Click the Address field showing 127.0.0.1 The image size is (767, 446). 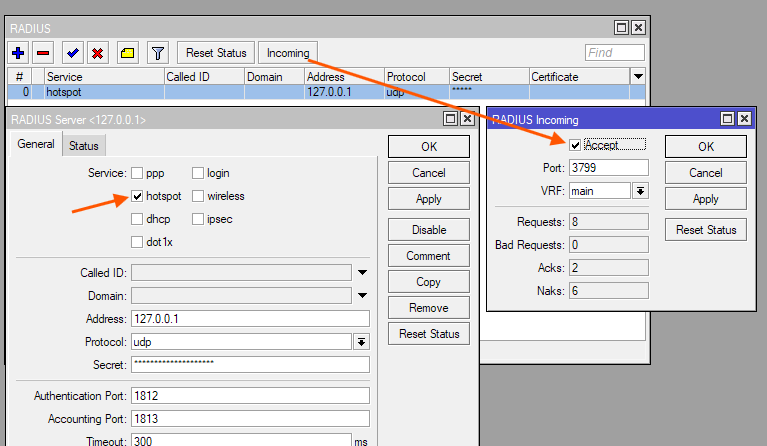pyautogui.click(x=250, y=319)
